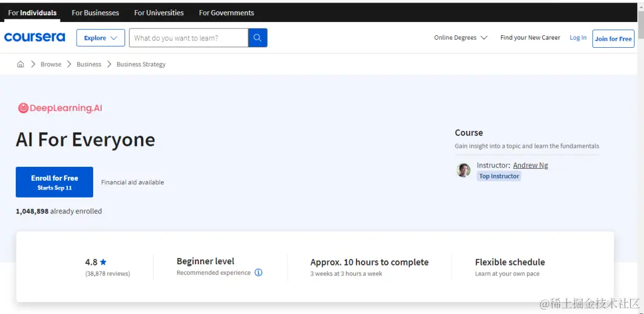Image resolution: width=644 pixels, height=314 pixels.
Task: Click Flexible schedule text
Action: [509, 262]
